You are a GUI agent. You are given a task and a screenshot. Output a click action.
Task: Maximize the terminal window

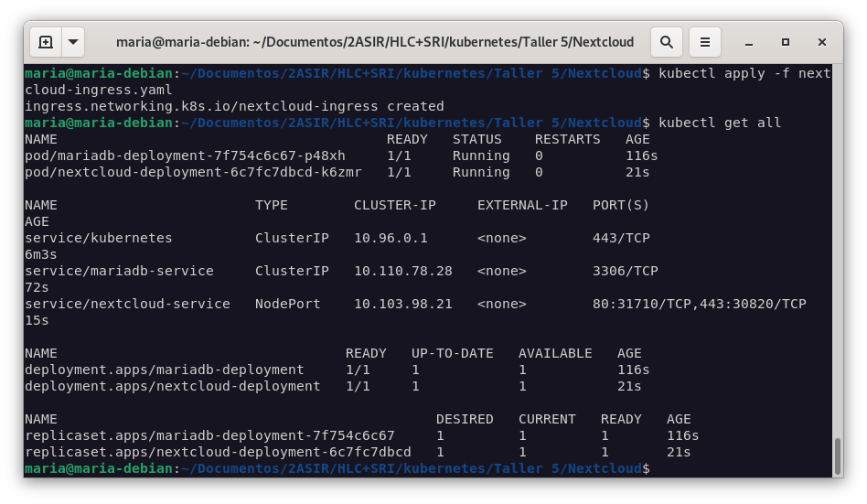click(786, 43)
